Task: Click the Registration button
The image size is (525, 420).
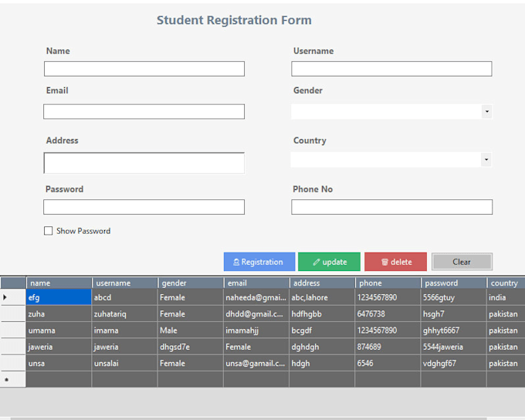Action: 259,262
